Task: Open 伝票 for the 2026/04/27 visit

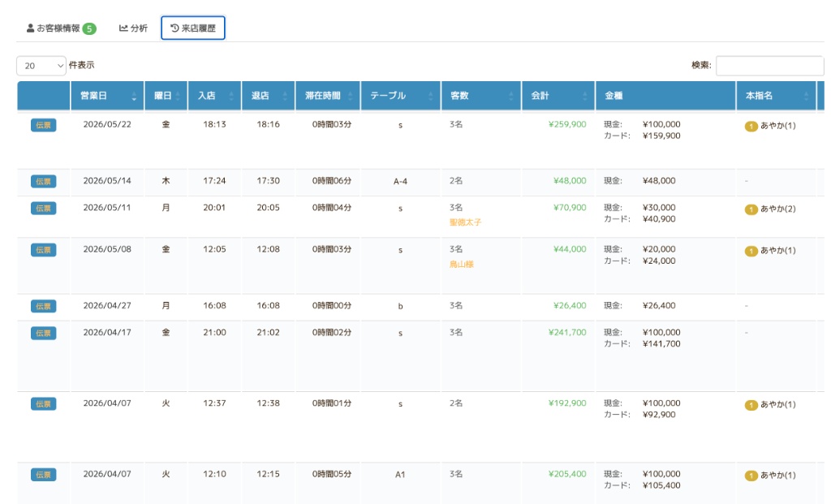Action: coord(44,306)
